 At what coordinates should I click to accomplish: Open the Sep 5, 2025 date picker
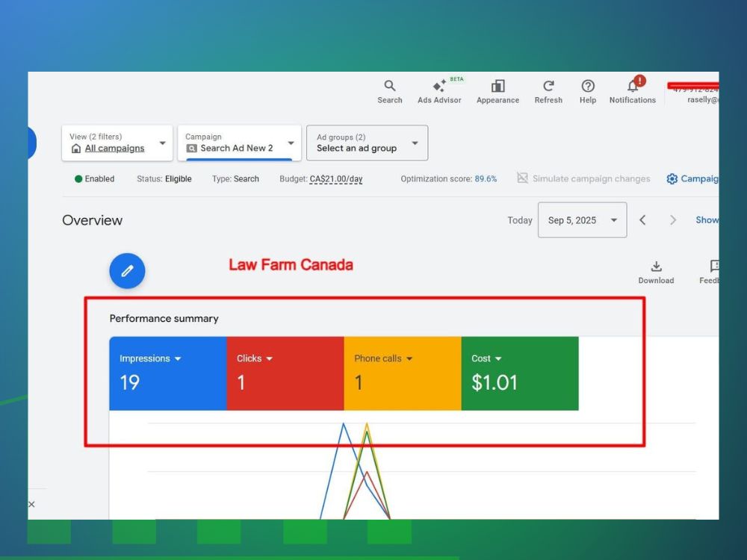(582, 220)
